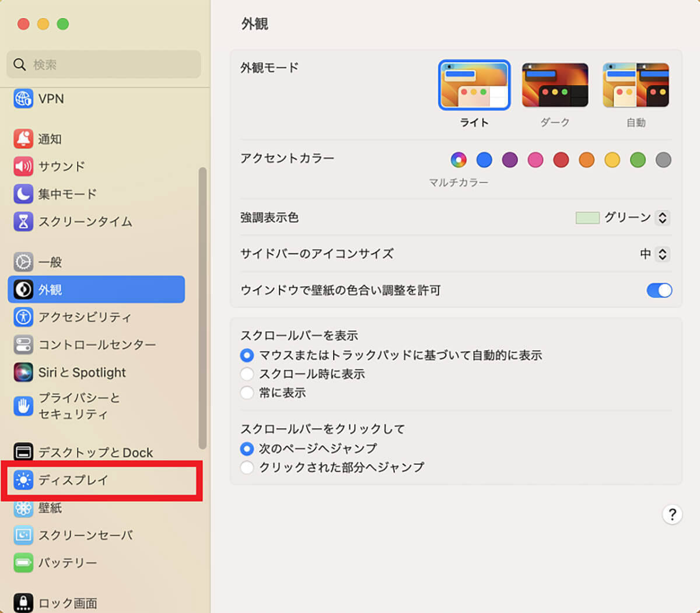Open ロック画面 label in sidebar
This screenshot has height=613, width=700.
click(68, 603)
